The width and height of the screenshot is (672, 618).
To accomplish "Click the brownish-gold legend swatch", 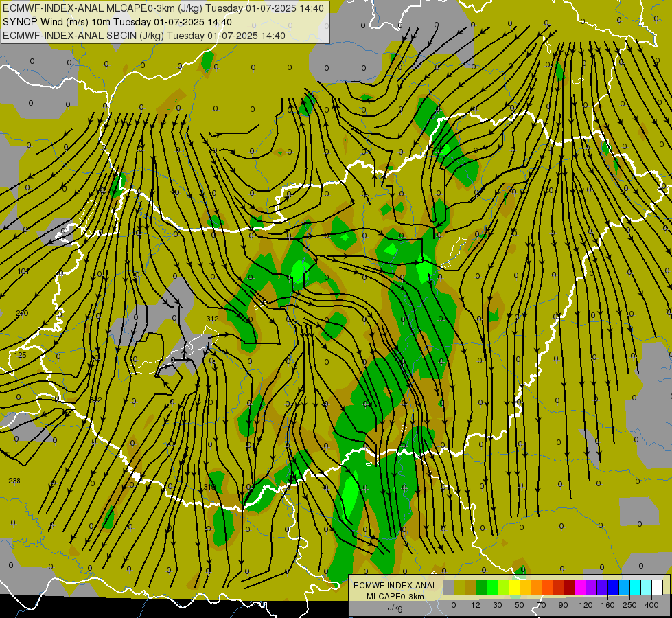I will coord(471,587).
